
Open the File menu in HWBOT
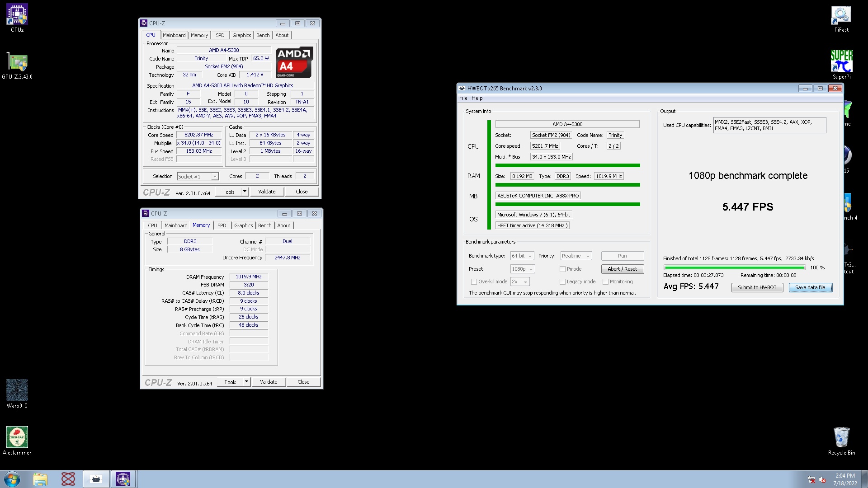[x=463, y=98]
